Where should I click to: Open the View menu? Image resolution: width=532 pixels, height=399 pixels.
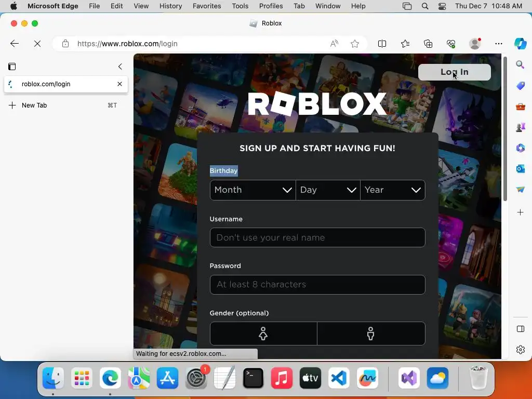(141, 6)
